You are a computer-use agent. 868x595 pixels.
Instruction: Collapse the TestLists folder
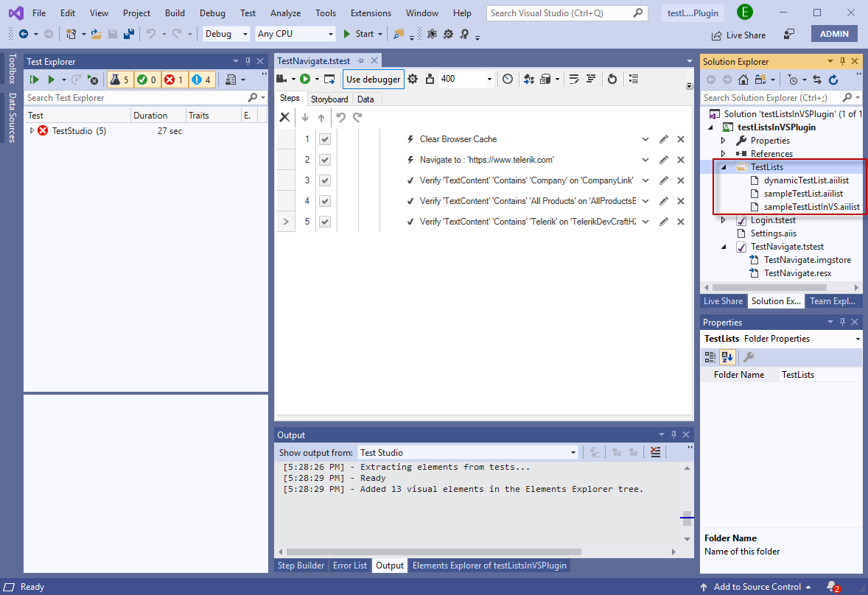coord(724,167)
